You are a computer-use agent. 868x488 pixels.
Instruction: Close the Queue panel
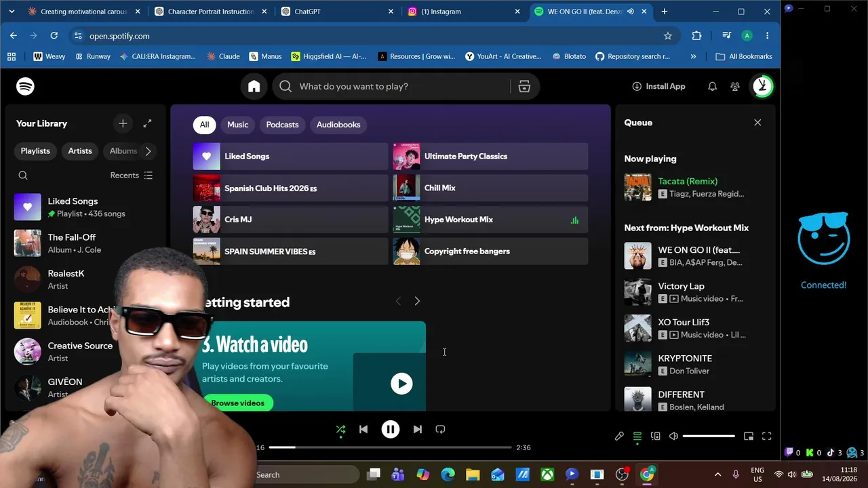pos(757,123)
